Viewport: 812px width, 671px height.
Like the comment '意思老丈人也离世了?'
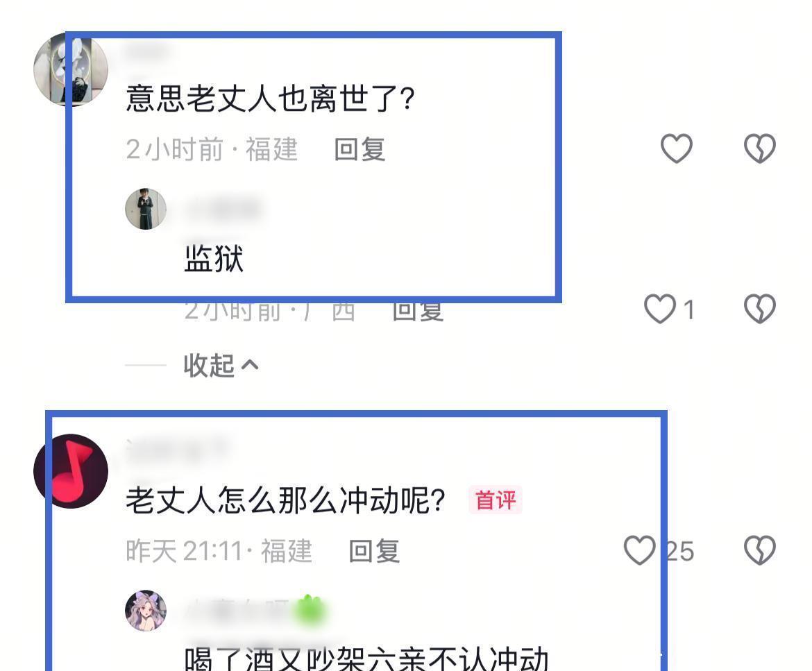click(x=677, y=148)
